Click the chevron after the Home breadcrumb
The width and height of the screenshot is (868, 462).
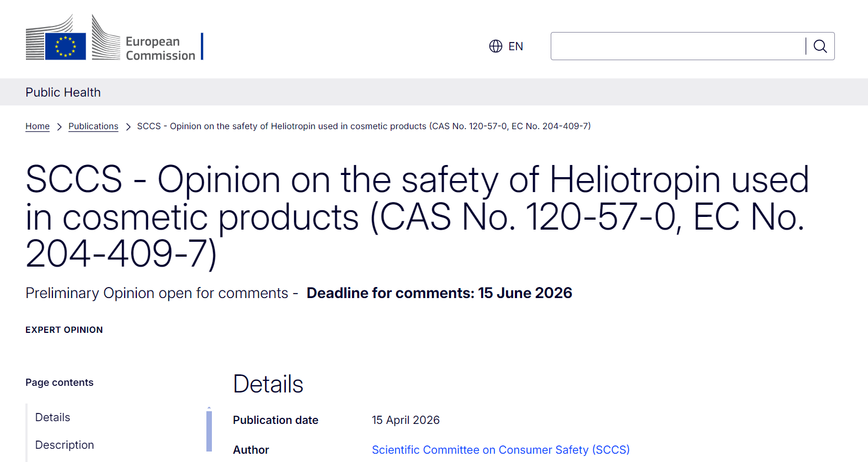[x=59, y=127]
